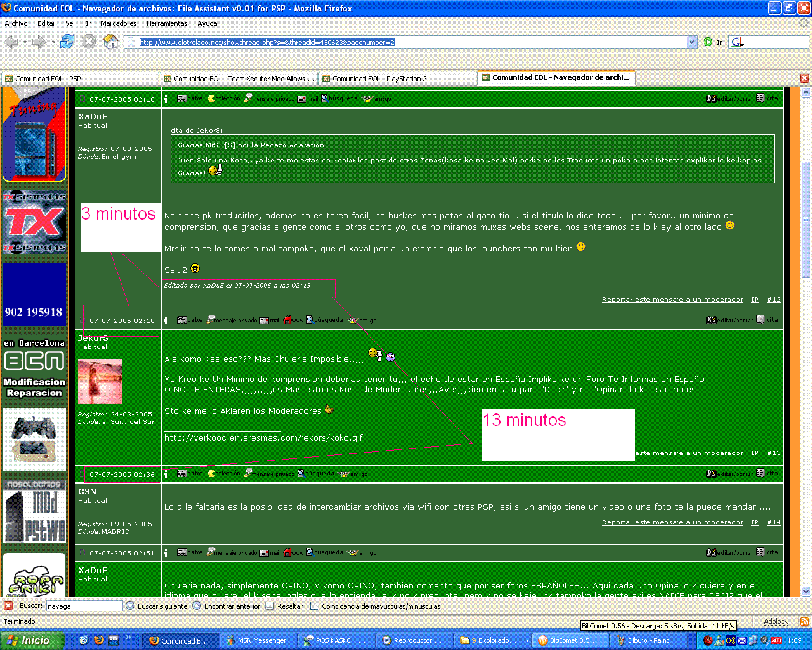This screenshot has width=812, height=650.
Task: Click the Forward navigation arrow
Action: tap(39, 42)
